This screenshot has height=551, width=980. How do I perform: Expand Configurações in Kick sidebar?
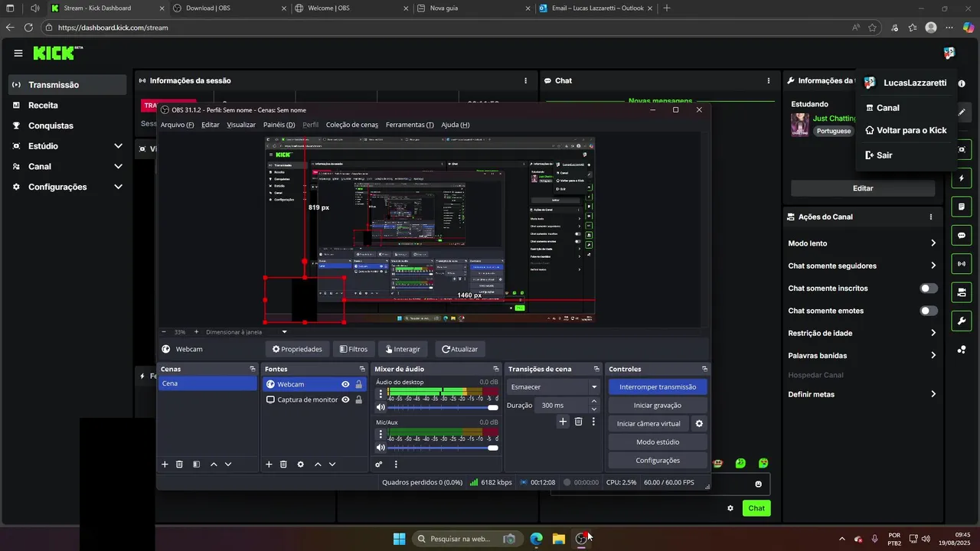pos(118,187)
